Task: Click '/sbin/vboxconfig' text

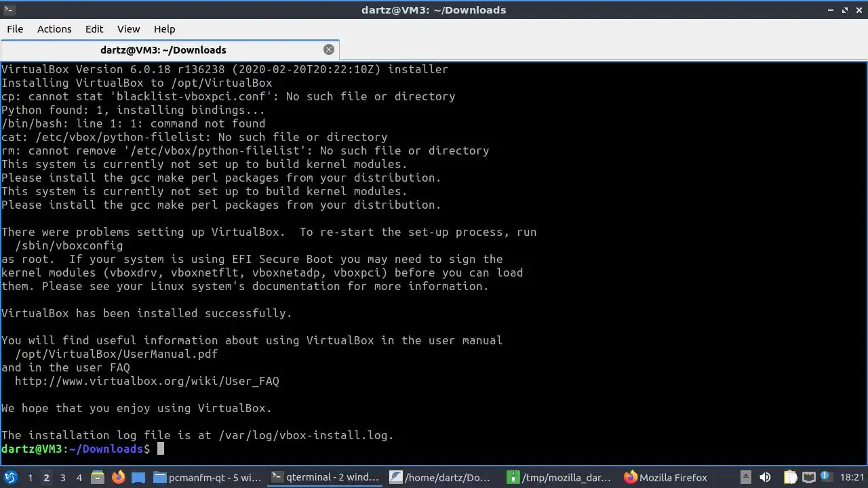Action: point(69,245)
